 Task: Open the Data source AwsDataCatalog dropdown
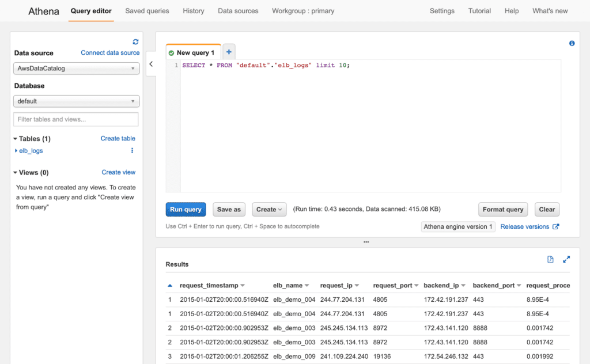coord(77,69)
